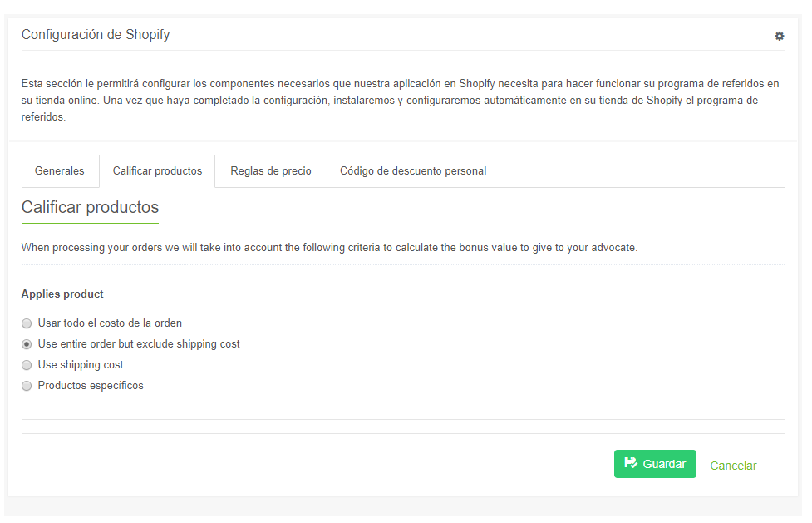Select the 'Use shipping cost' radio button
Viewport: 812px width, 523px height.
27,365
